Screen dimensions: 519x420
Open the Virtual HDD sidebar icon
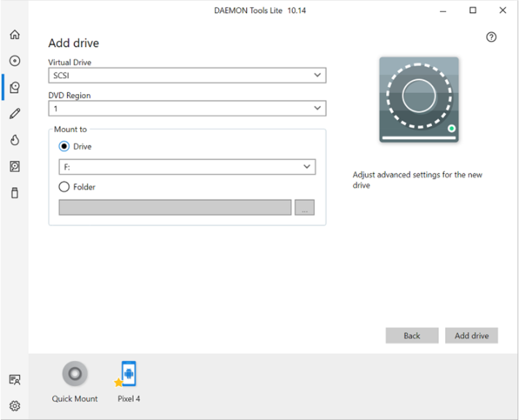point(15,167)
